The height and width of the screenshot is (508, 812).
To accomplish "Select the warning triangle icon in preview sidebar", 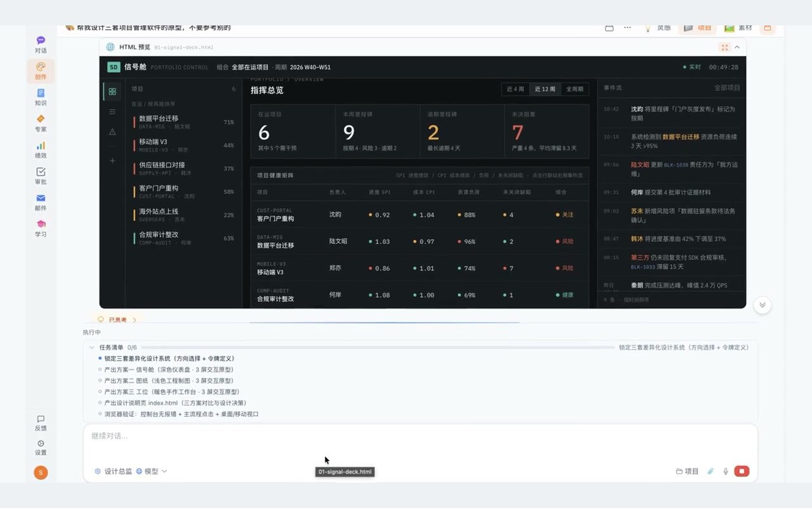I will pyautogui.click(x=112, y=132).
